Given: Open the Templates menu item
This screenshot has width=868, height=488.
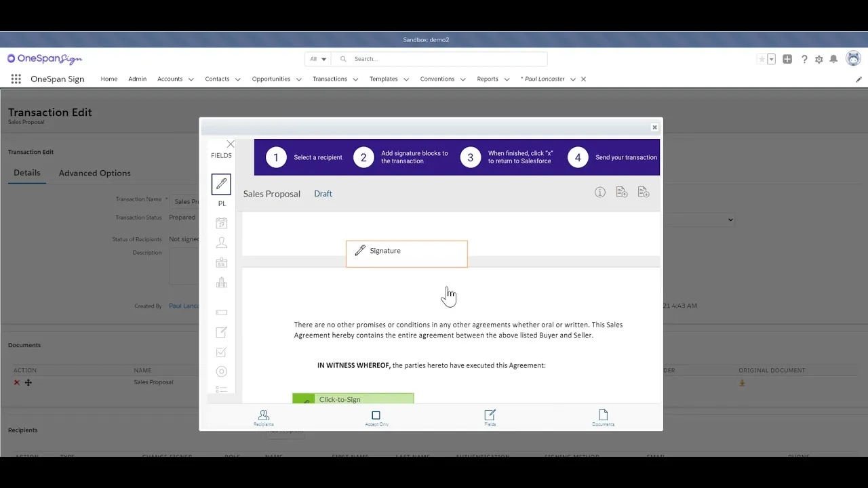Looking at the screenshot, I should click(383, 79).
